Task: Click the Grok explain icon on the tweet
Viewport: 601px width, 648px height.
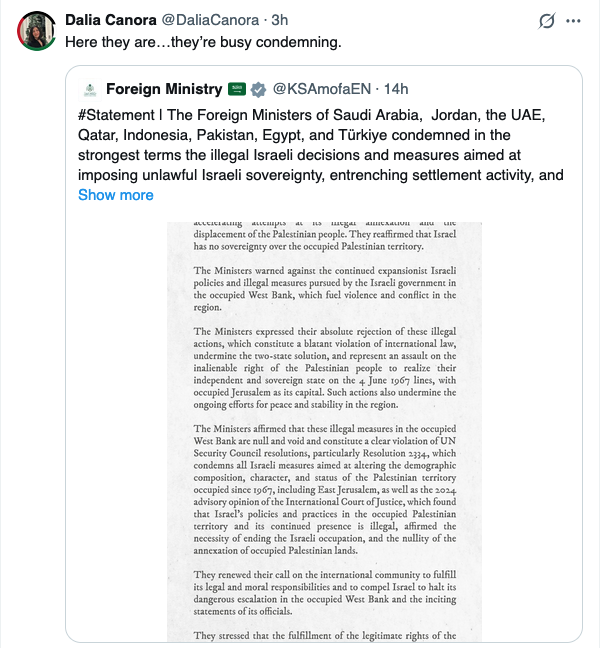Action: point(547,21)
